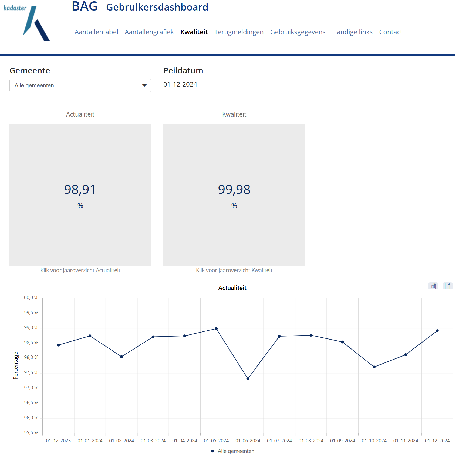Open the Gemeente dropdown arrow
476x455 pixels.
pos(144,85)
